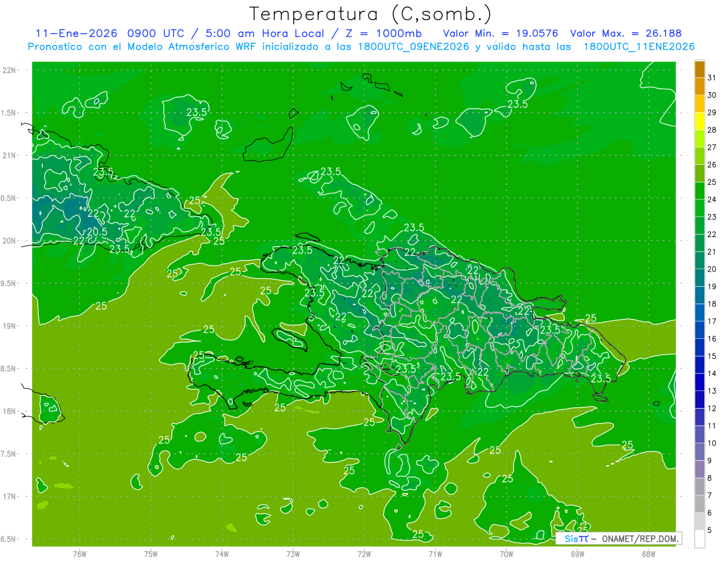Image resolution: width=728 pixels, height=562 pixels.
Task: Click the "ONAMET/REP.DOM." credit label
Action: [639, 538]
